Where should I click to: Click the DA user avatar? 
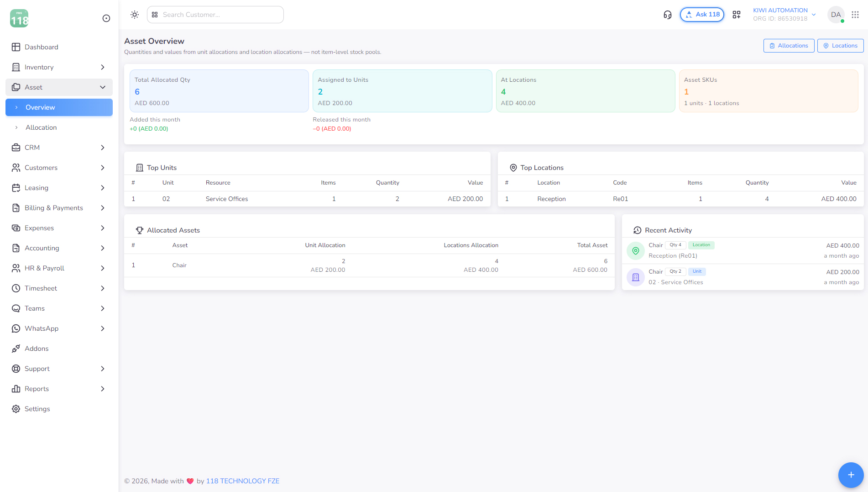pyautogui.click(x=836, y=15)
